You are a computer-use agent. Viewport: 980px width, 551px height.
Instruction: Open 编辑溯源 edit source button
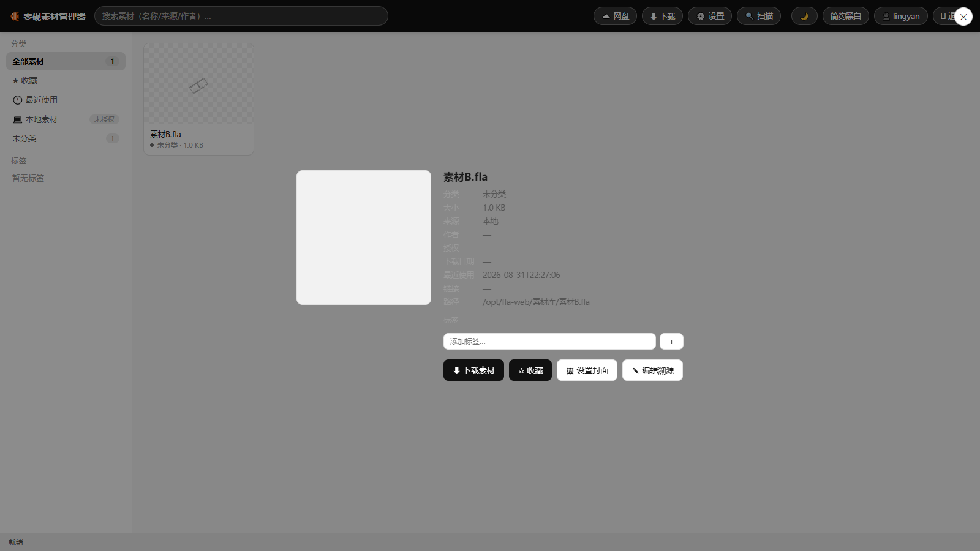coord(652,370)
